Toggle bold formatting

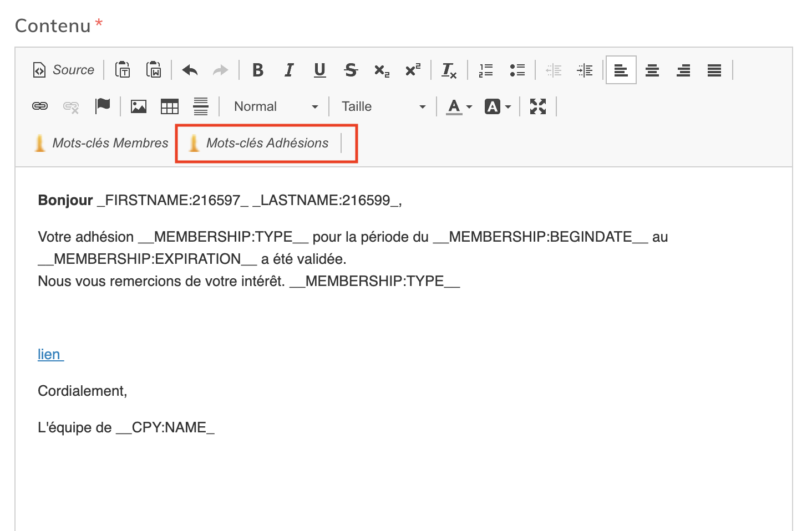(258, 70)
